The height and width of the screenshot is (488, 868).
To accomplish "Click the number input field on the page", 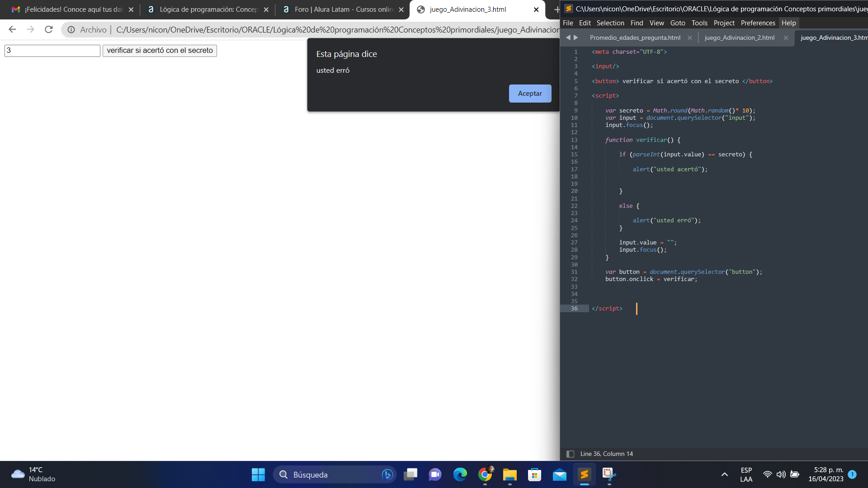I will click(52, 51).
